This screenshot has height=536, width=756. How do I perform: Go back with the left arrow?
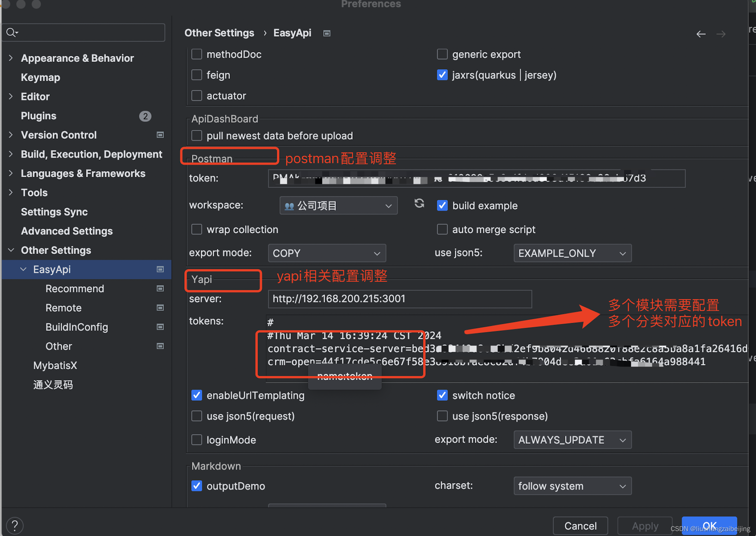pyautogui.click(x=701, y=34)
